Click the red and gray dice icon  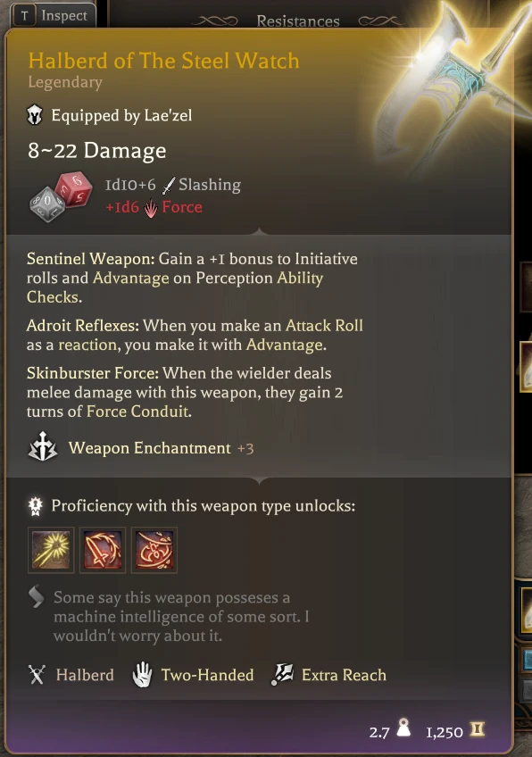coord(61,196)
